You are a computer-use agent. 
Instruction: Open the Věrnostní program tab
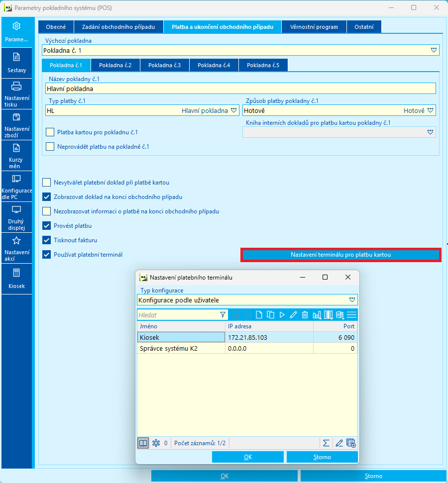[x=314, y=27]
